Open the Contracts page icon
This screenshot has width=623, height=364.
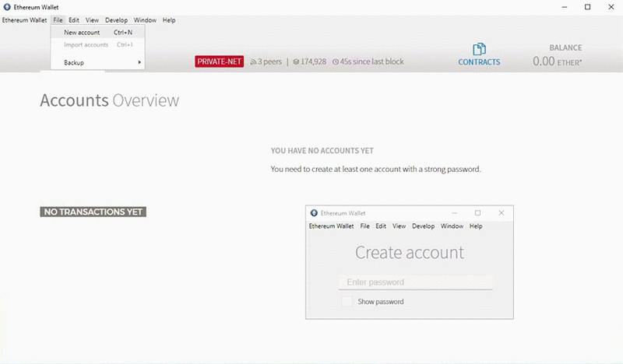479,49
